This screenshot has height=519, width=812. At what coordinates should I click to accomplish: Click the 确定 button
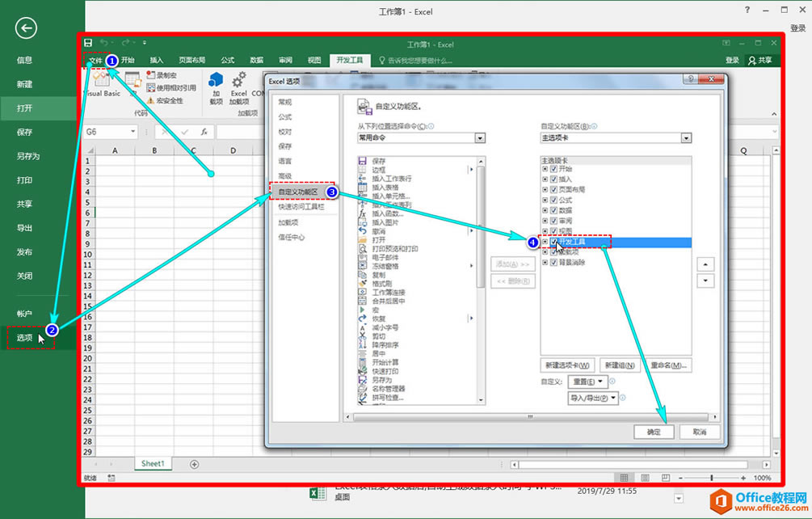(x=654, y=432)
